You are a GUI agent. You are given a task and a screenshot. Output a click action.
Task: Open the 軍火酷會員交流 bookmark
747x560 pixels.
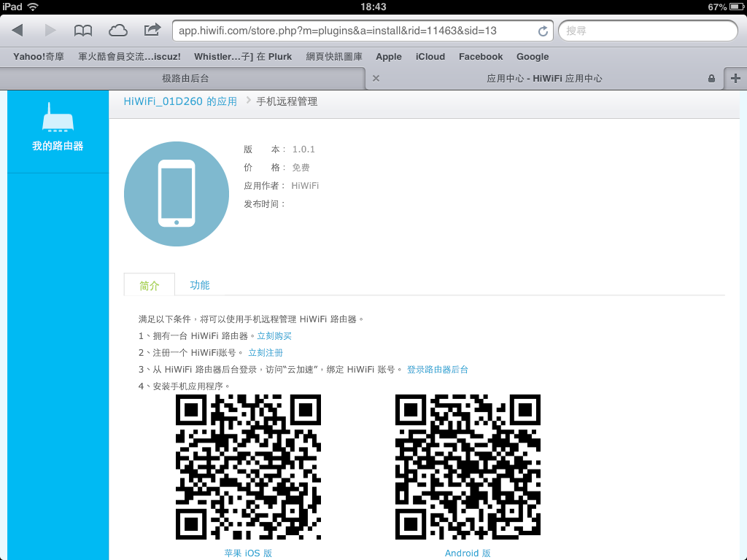(130, 57)
